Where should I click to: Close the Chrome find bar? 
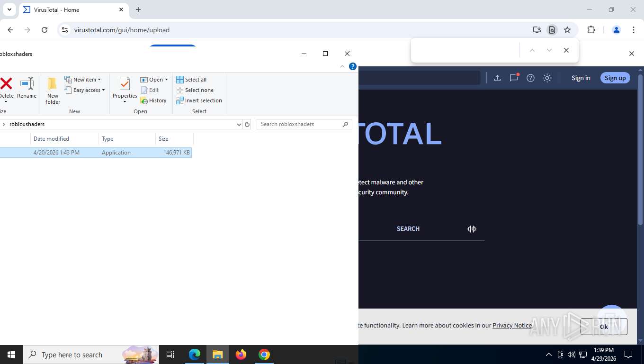pos(566,50)
